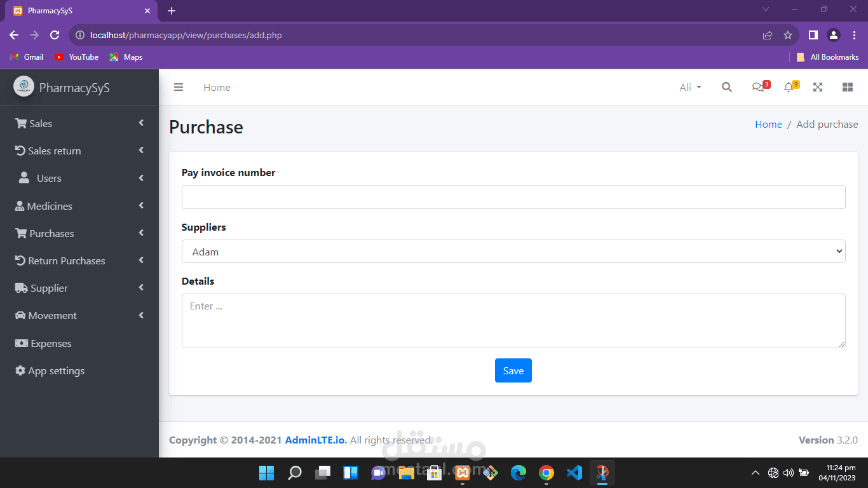The height and width of the screenshot is (488, 868).
Task: Open the Suppliers dropdown showing Adam
Action: pyautogui.click(x=513, y=252)
